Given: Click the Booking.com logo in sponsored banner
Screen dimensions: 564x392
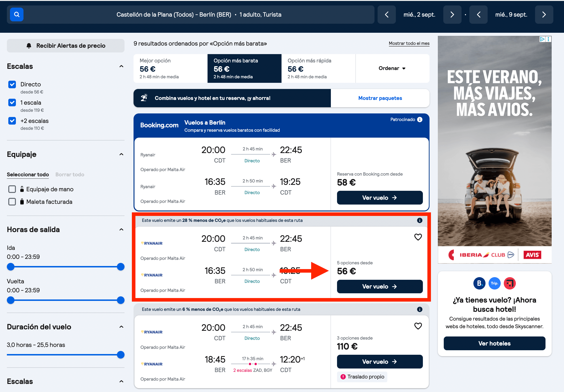Looking at the screenshot, I should (159, 125).
